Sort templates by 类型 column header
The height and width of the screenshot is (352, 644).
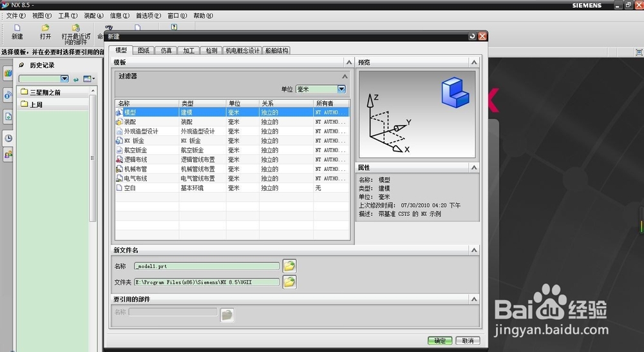pyautogui.click(x=202, y=103)
